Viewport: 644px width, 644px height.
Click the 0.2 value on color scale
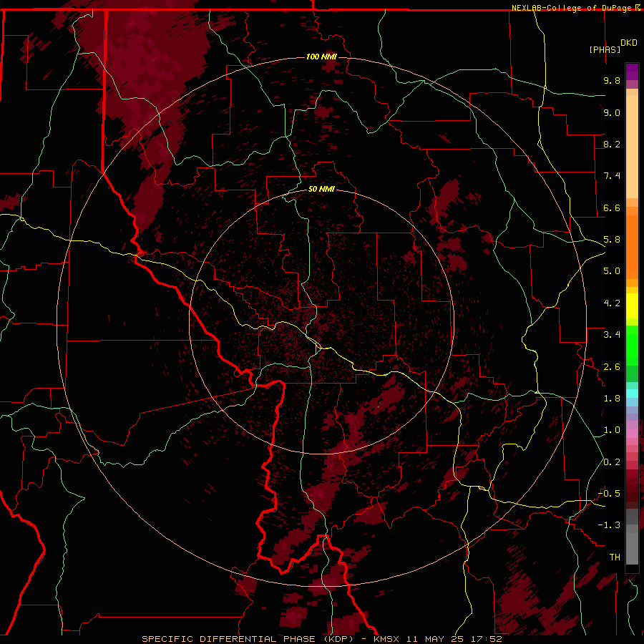click(x=612, y=462)
